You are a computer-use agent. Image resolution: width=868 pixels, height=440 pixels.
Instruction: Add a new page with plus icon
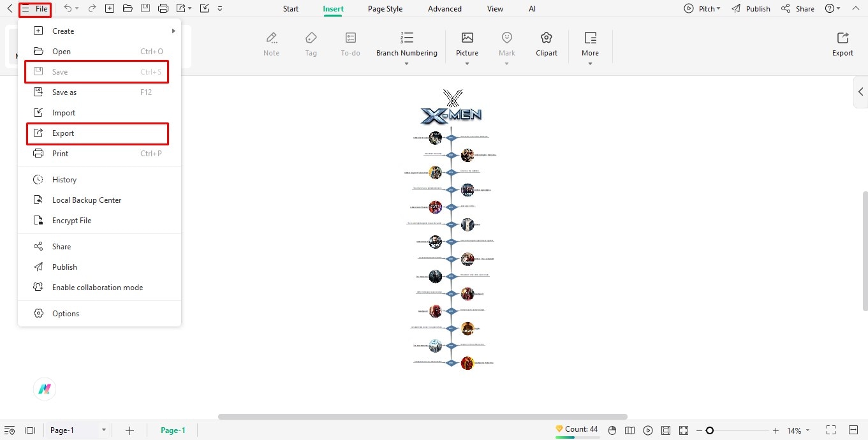tap(129, 430)
